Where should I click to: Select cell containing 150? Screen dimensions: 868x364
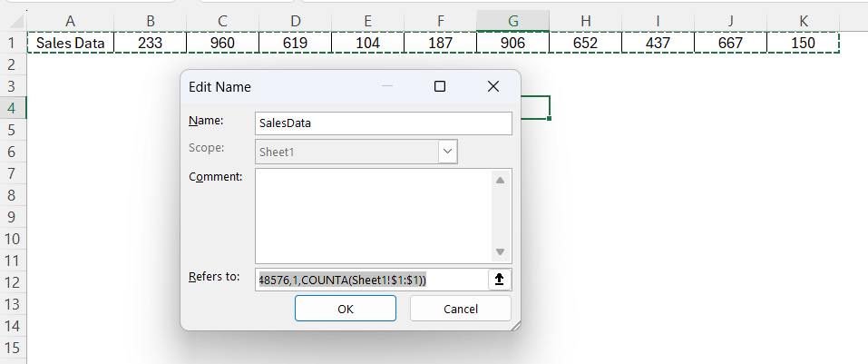(803, 43)
